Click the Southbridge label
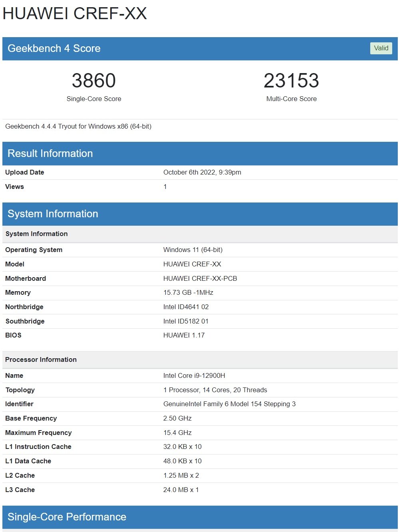 (x=25, y=321)
